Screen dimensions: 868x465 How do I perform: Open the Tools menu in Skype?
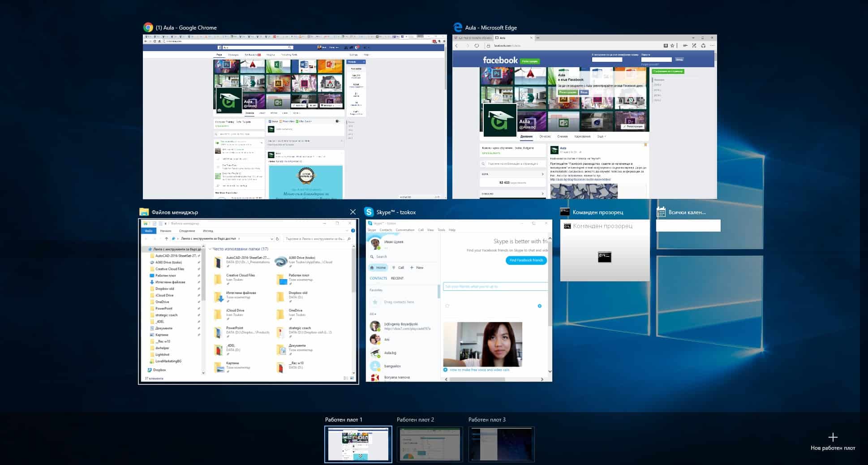tap(441, 230)
